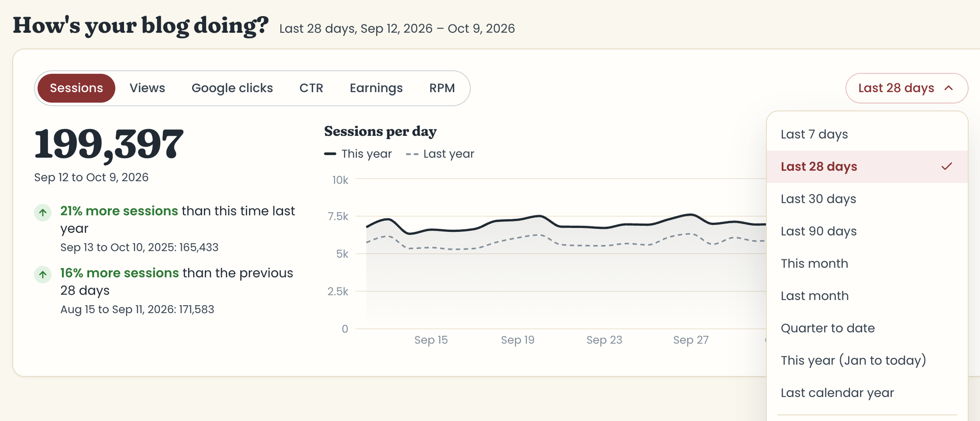Select Last month in the dropdown
980x421 pixels.
coord(867,296)
